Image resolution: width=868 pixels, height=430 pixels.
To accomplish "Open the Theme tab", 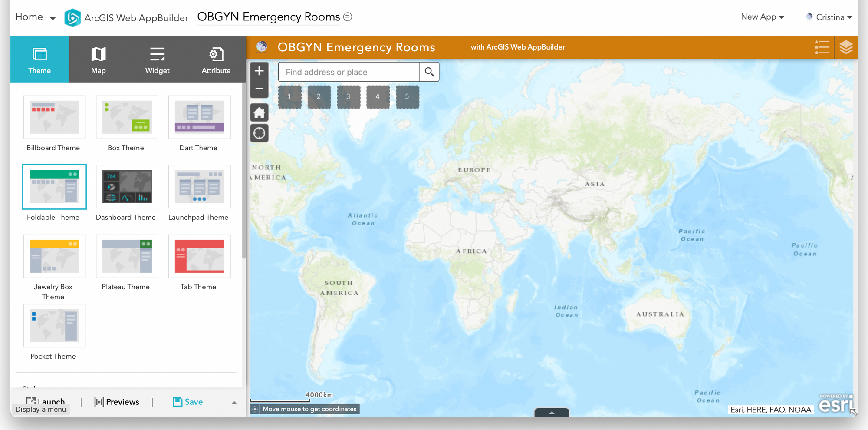I will pos(39,59).
